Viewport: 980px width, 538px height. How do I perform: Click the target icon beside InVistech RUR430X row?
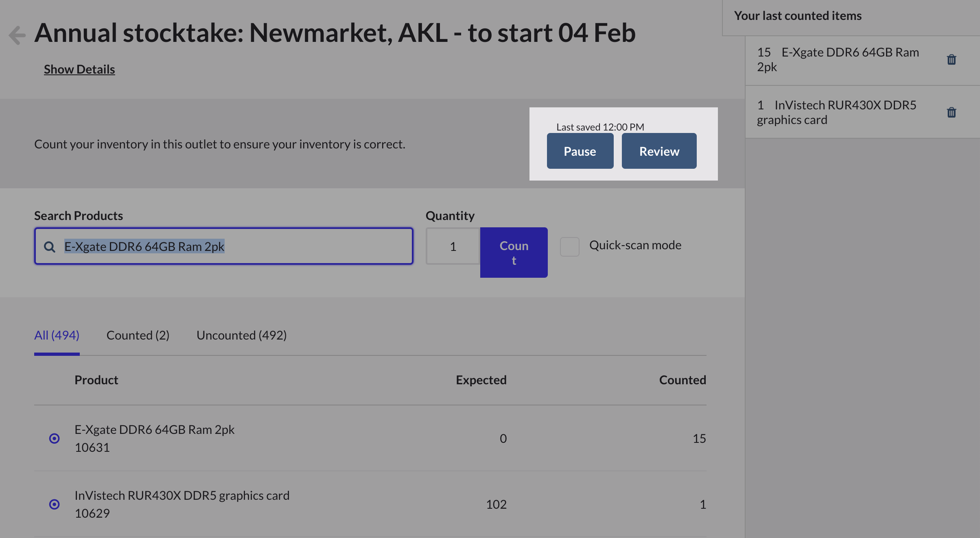pyautogui.click(x=54, y=504)
